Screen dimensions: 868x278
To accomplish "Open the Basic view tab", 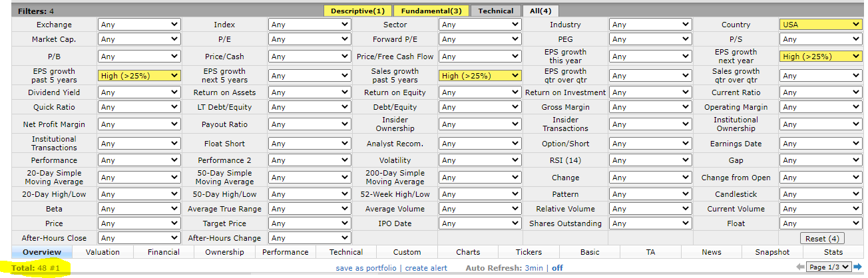I will point(590,252).
